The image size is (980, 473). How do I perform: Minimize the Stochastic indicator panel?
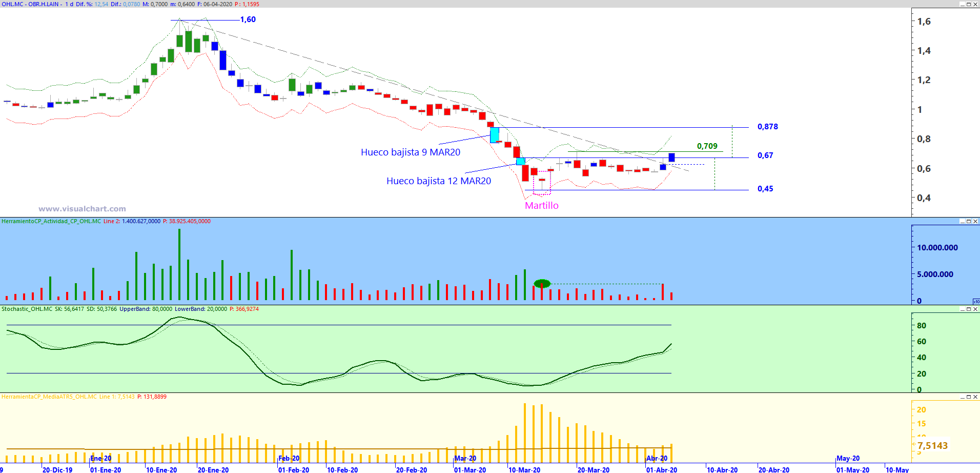[962, 309]
